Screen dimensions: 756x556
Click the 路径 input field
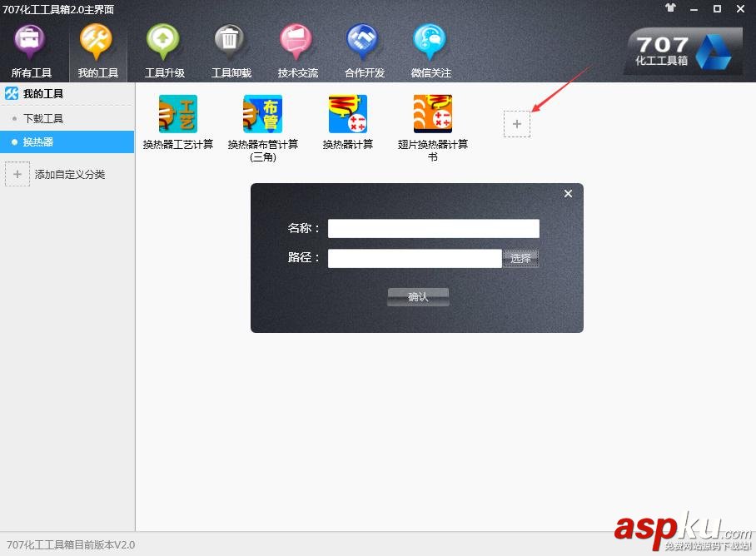(x=415, y=258)
